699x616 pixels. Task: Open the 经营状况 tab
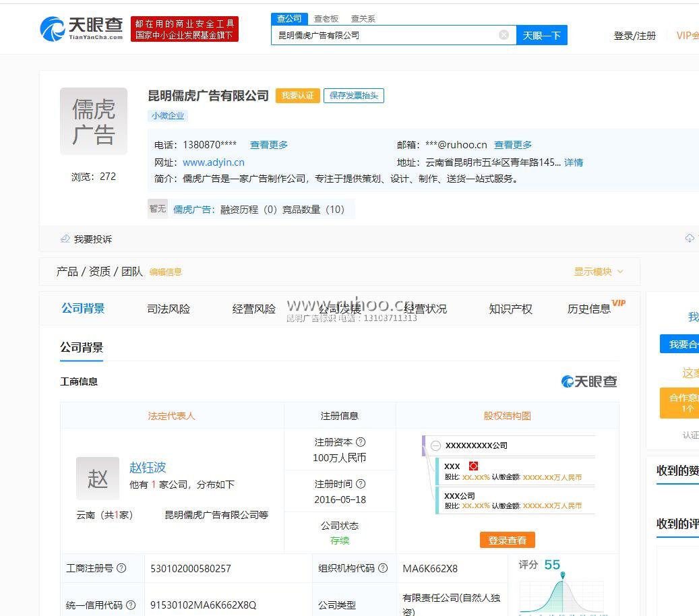click(x=424, y=309)
